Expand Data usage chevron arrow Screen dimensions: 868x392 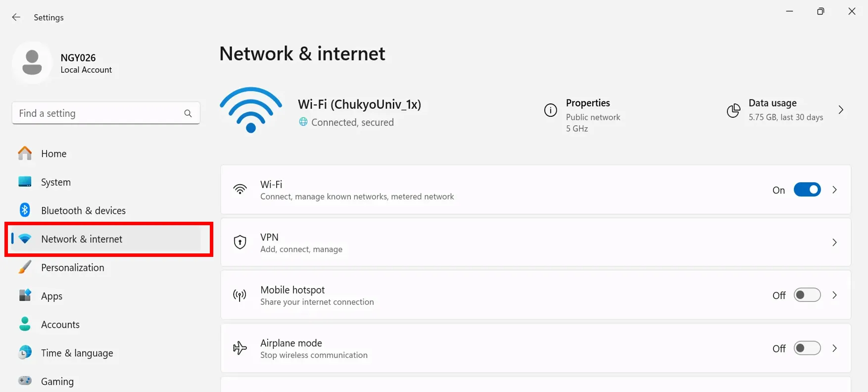pos(841,110)
